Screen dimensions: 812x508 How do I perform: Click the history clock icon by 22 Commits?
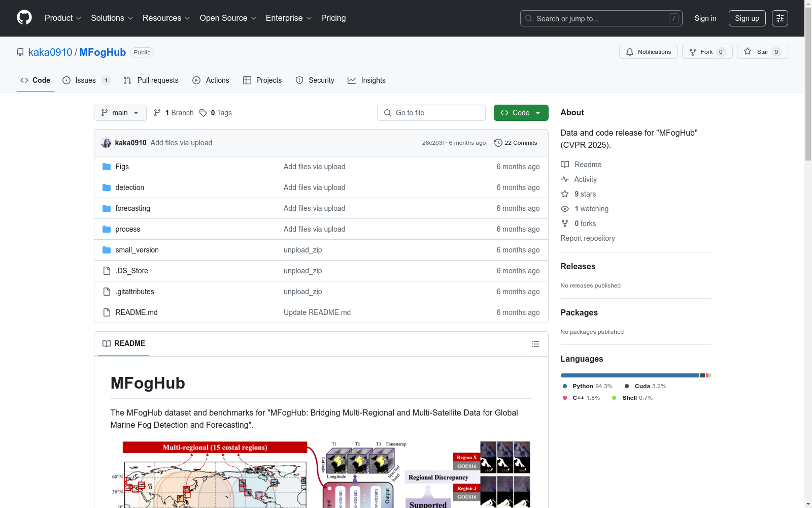coord(498,143)
